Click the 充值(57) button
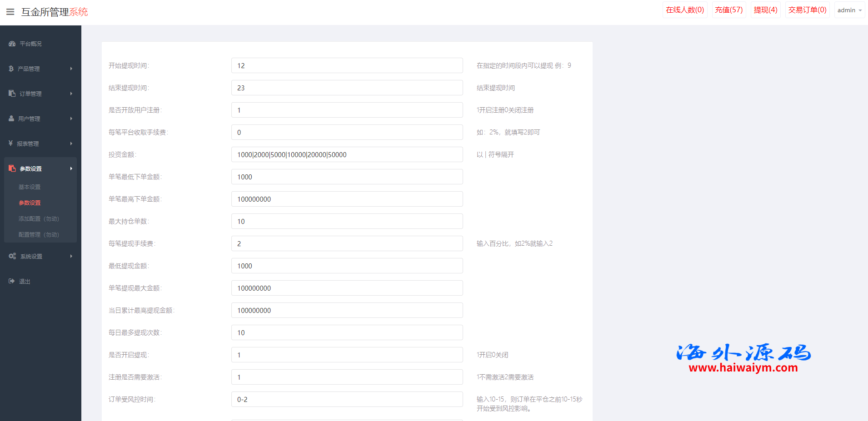 pos(728,10)
